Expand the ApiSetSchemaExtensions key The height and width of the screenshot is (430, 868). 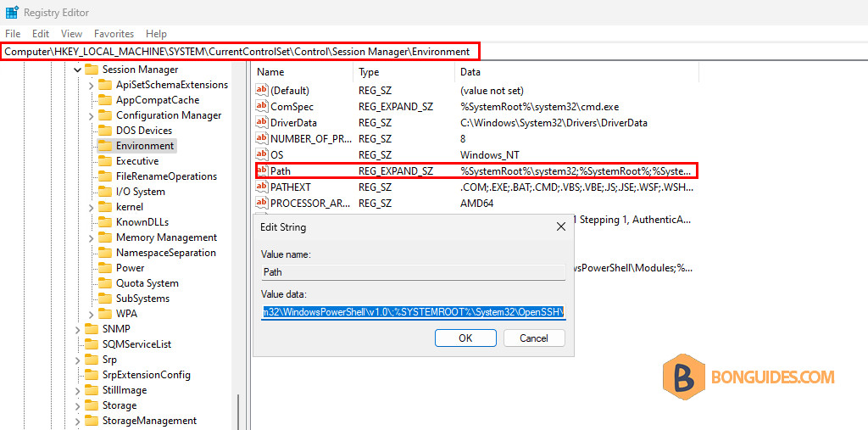(92, 86)
